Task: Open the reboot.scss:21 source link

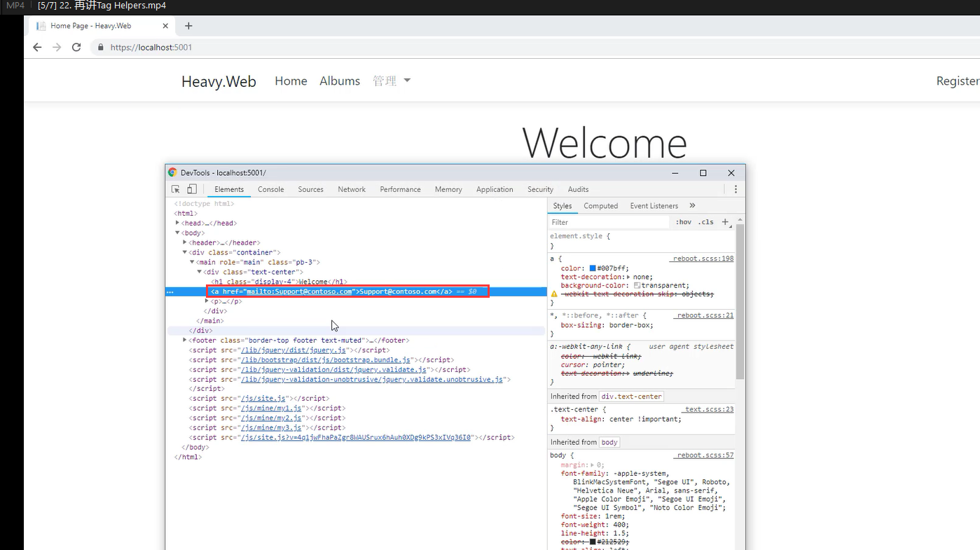Action: tap(705, 315)
